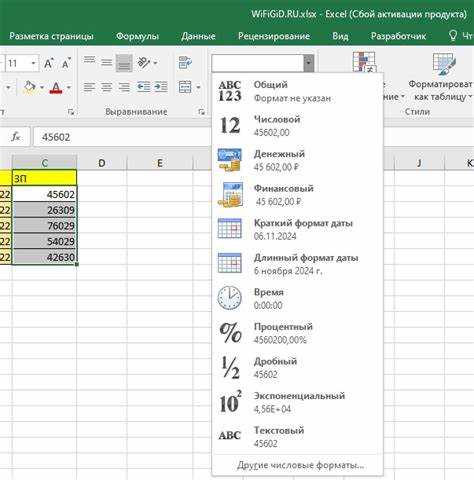
Task: Select the cell containing 26309
Action: (x=44, y=210)
